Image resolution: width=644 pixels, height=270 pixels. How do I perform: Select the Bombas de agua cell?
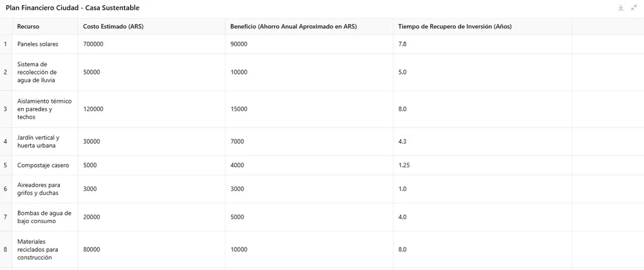(x=44, y=217)
